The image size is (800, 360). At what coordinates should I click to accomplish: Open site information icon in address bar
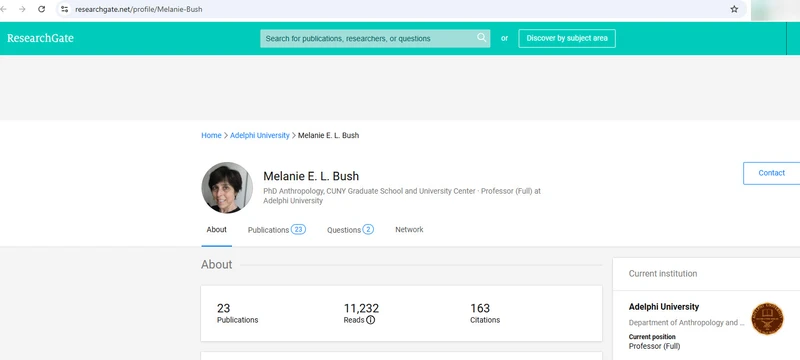coord(64,9)
